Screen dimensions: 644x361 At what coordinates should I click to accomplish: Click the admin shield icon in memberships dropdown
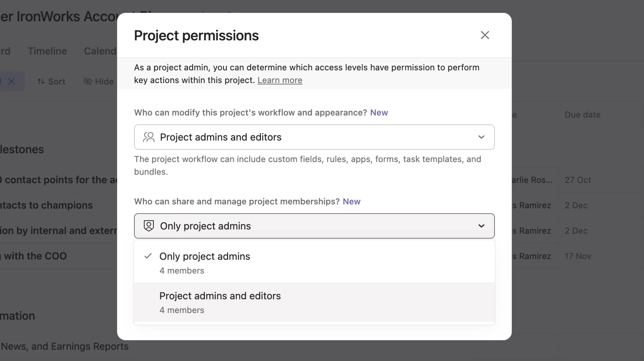[x=149, y=226]
